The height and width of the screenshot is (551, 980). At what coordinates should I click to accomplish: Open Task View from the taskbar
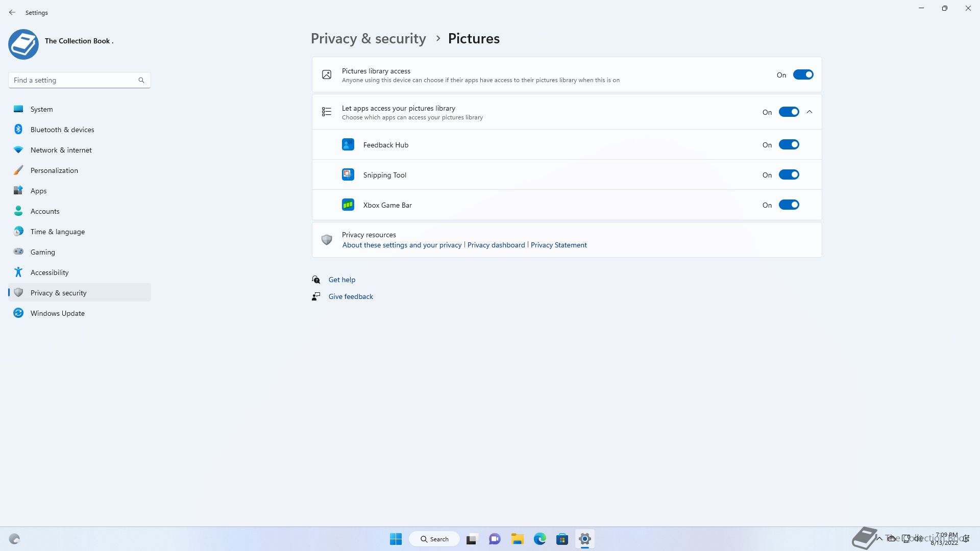[472, 539]
